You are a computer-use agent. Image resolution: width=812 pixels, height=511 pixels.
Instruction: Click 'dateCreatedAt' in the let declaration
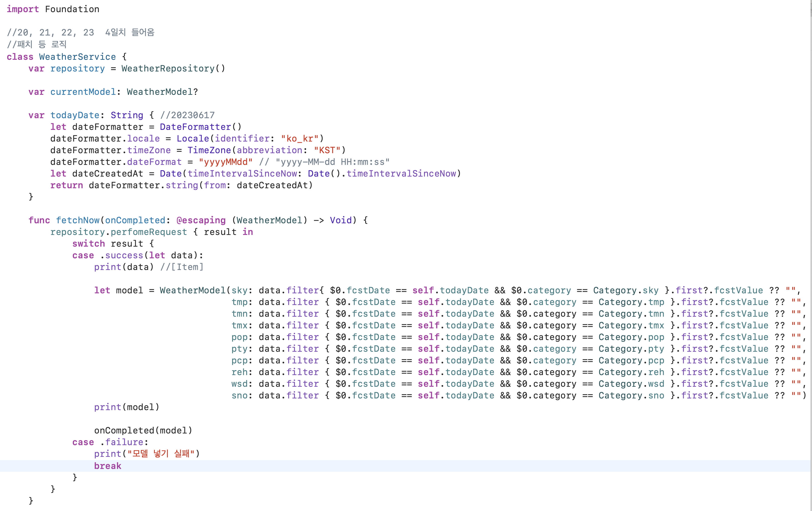[x=108, y=173]
